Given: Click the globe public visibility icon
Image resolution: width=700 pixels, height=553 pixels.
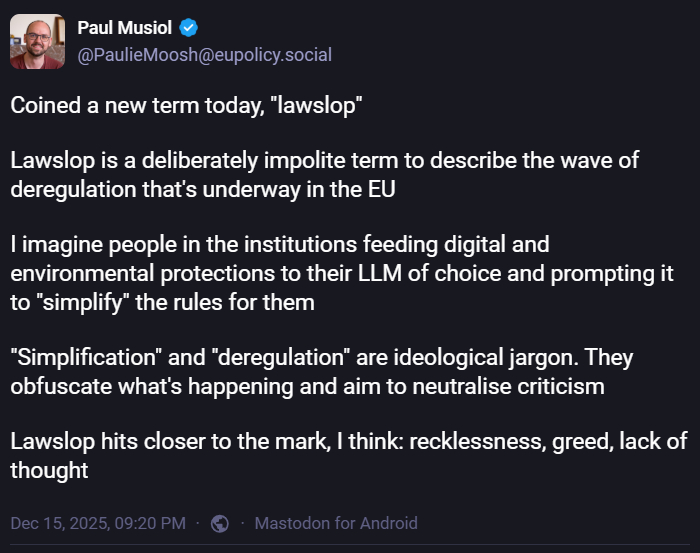Looking at the screenshot, I should [221, 523].
